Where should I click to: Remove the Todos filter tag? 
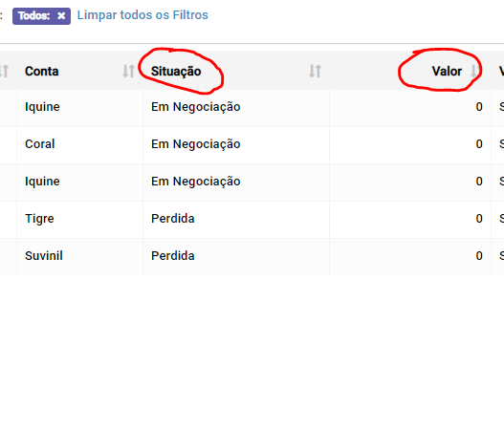point(61,15)
